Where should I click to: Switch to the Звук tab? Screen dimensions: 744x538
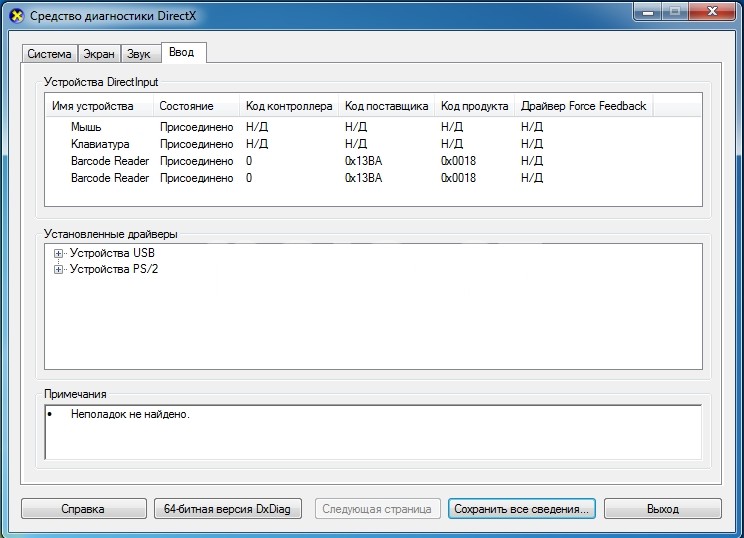point(140,54)
